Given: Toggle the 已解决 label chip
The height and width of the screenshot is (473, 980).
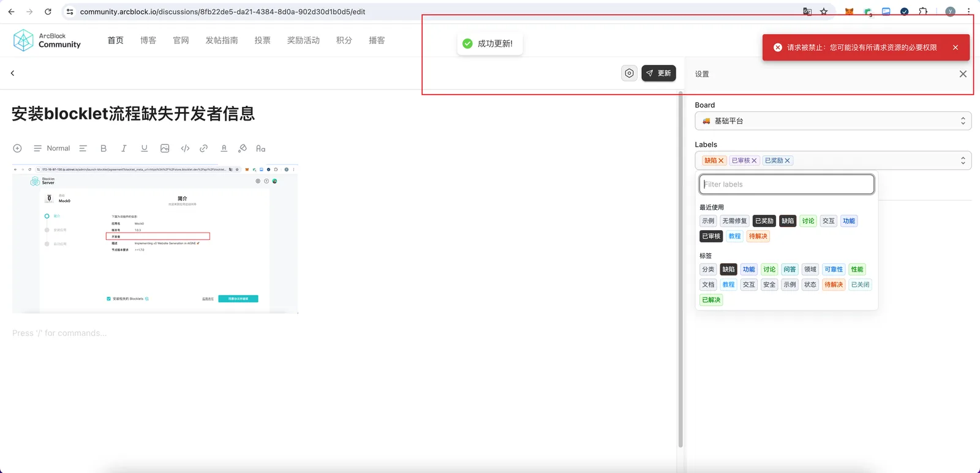Looking at the screenshot, I should point(711,300).
